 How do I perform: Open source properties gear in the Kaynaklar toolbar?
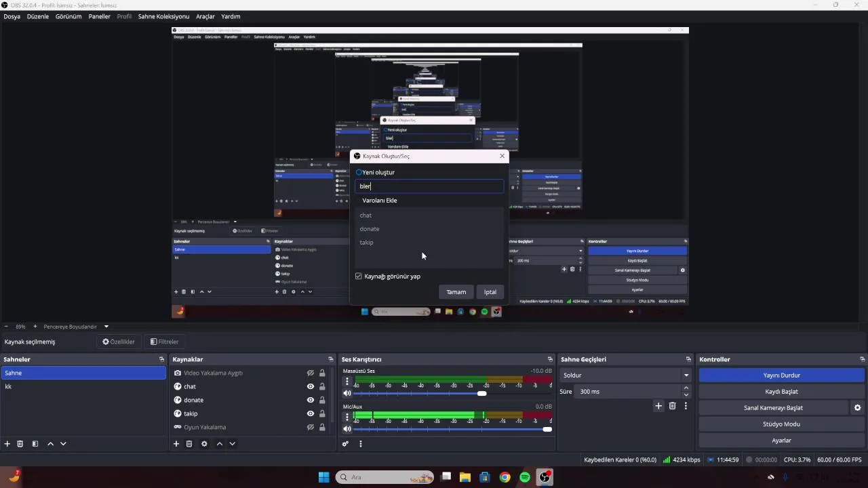(204, 444)
